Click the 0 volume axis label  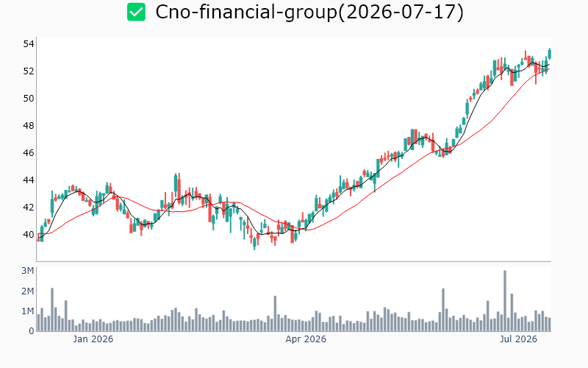point(32,330)
